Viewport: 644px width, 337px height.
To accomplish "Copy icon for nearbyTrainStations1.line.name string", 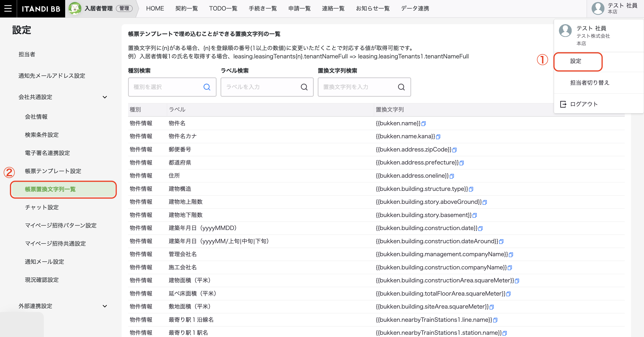I will [495, 320].
